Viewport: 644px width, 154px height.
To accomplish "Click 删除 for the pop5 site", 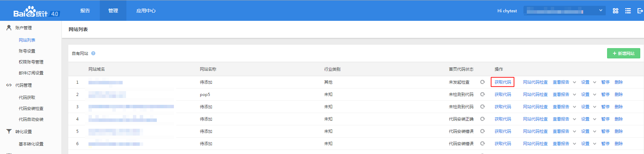I will coord(618,95).
